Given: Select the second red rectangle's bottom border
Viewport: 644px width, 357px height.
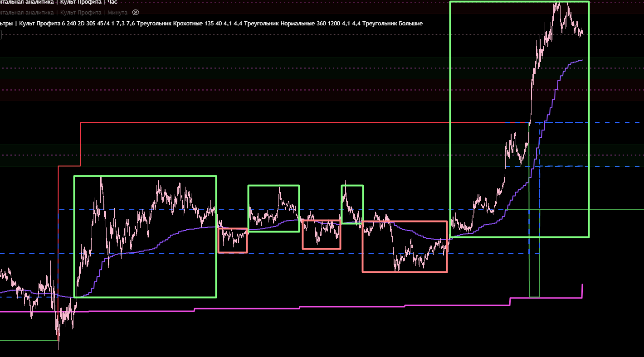Looking at the screenshot, I should (x=321, y=249).
